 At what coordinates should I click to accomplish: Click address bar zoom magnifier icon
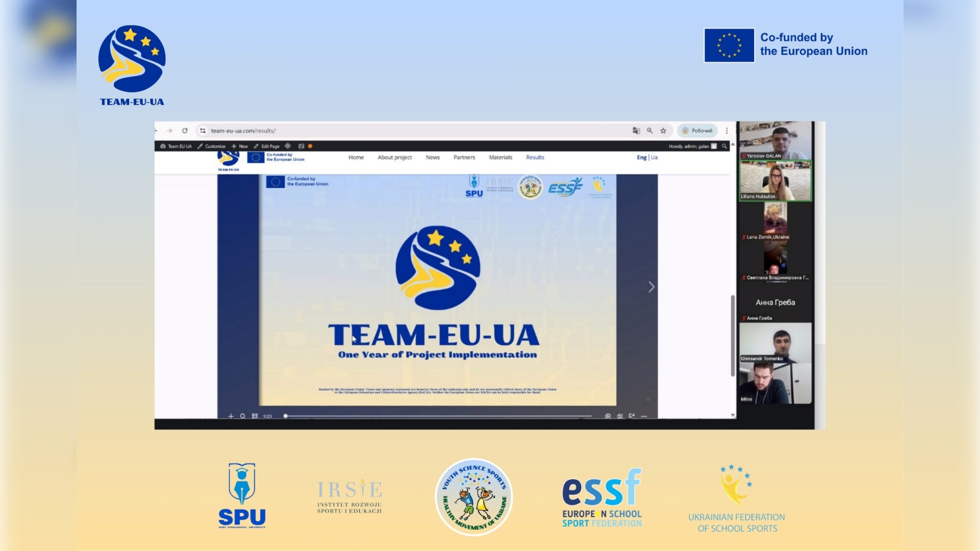650,131
